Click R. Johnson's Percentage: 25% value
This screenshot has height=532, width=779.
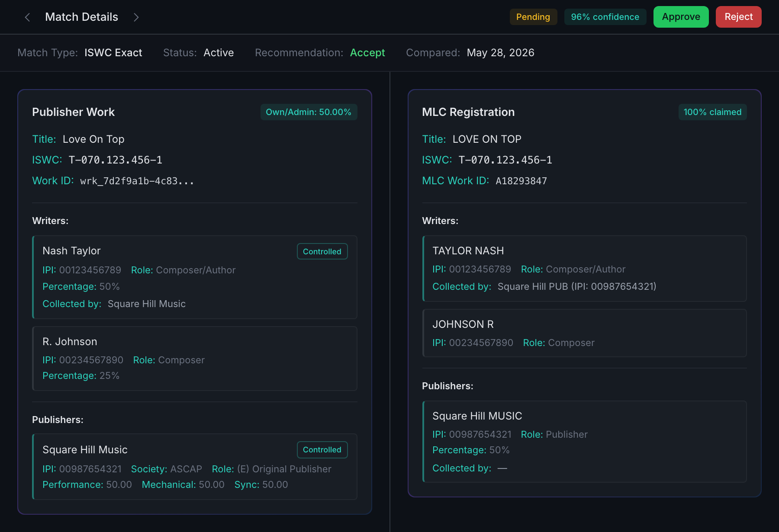pyautogui.click(x=109, y=376)
